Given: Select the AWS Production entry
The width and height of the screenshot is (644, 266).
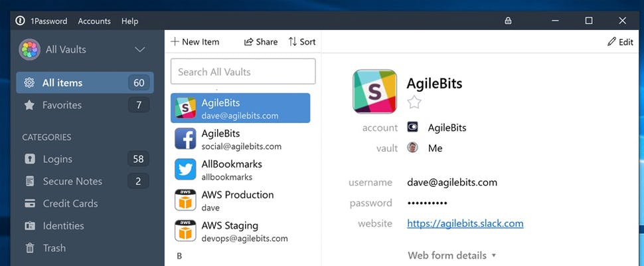Looking at the screenshot, I should point(240,199).
